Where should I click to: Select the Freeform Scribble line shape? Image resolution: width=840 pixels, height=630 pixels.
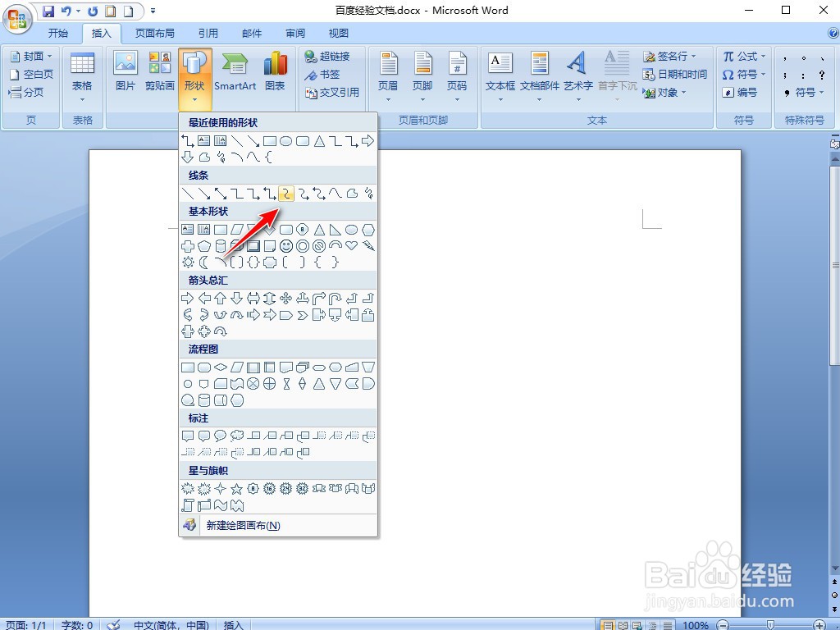pyautogui.click(x=368, y=194)
